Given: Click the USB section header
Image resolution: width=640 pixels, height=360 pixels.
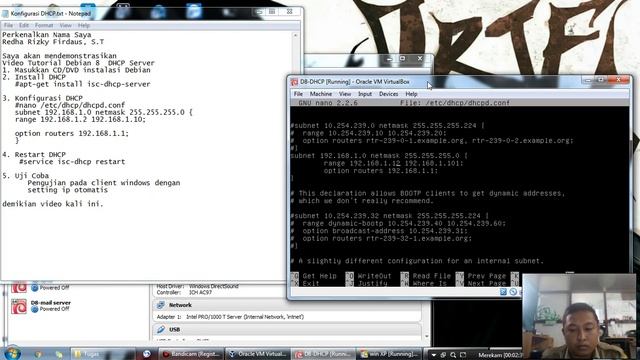Looking at the screenshot, I should (x=174, y=329).
